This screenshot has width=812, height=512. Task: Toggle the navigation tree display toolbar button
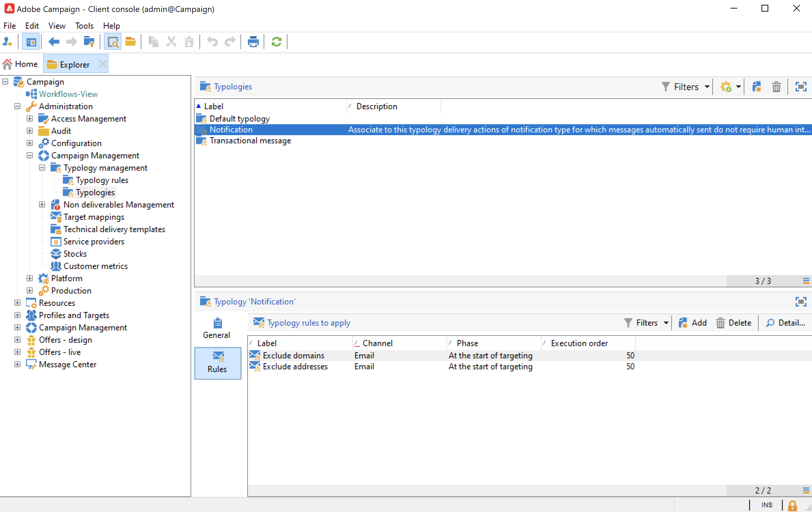[x=31, y=42]
